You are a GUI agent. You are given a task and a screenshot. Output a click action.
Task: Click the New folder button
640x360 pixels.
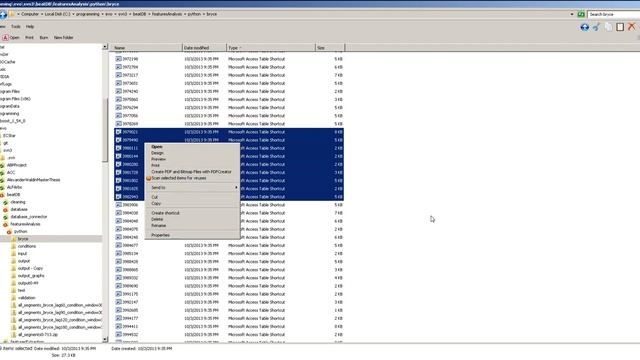coord(64,38)
